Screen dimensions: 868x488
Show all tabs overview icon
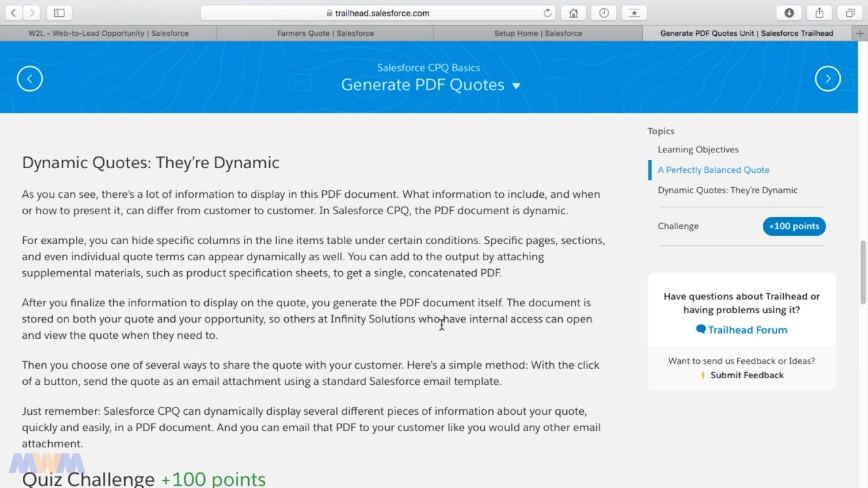[x=850, y=13]
